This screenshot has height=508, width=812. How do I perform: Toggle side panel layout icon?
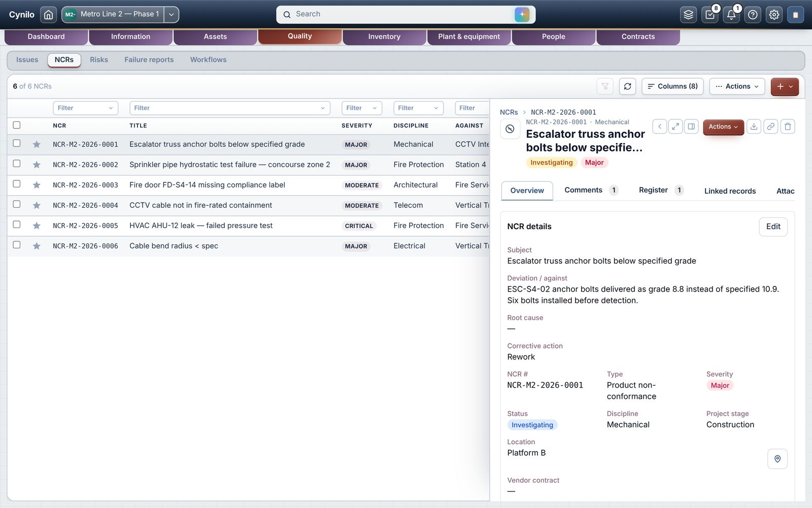coord(691,126)
